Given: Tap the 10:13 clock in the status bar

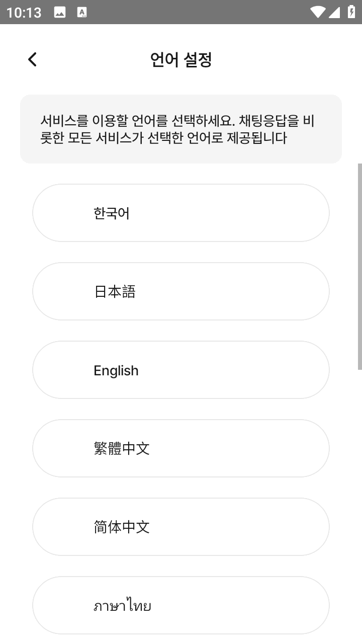Looking at the screenshot, I should pos(24,13).
